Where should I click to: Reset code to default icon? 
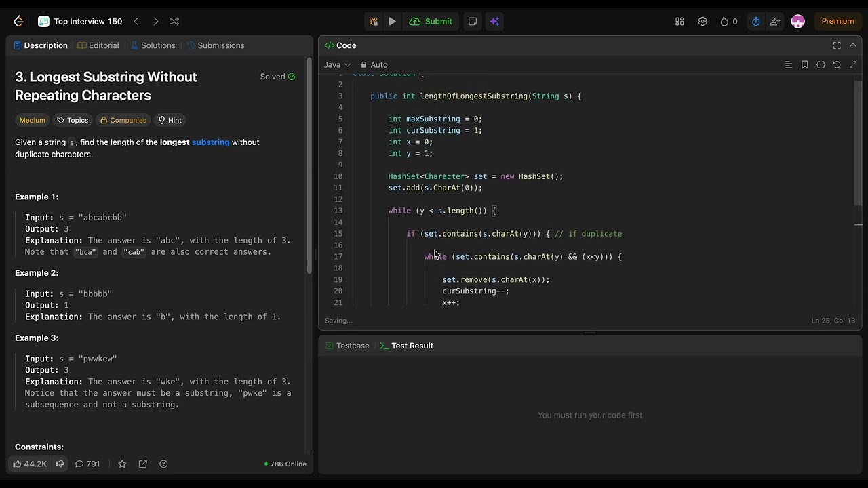click(x=837, y=65)
